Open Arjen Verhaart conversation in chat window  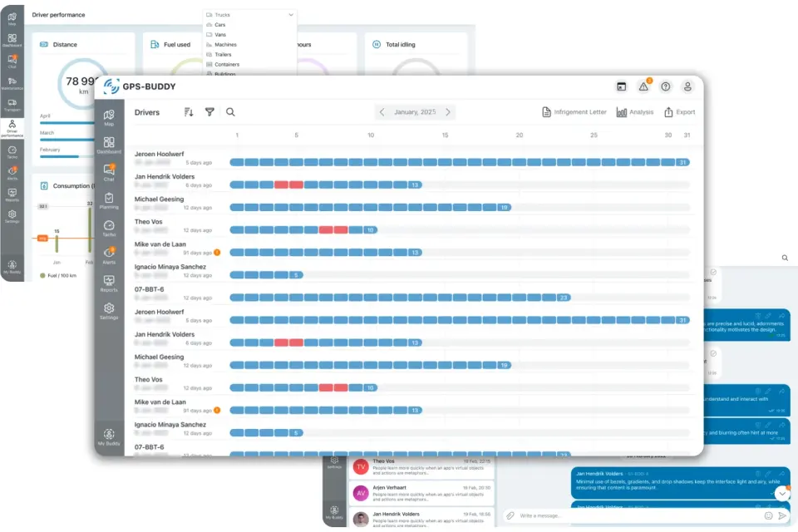421,493
